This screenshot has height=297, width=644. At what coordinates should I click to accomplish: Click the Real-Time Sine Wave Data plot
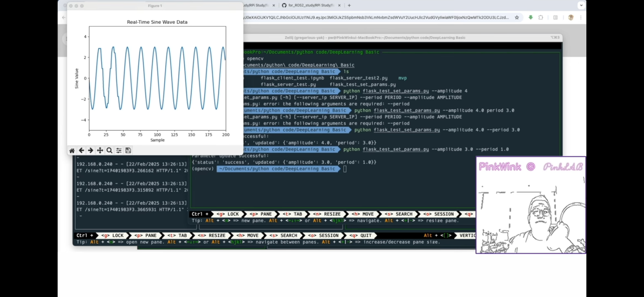[158, 78]
